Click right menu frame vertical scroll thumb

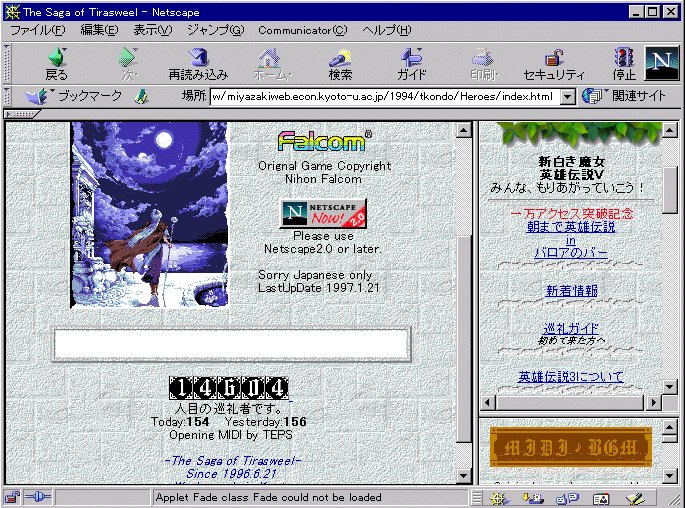click(x=670, y=190)
